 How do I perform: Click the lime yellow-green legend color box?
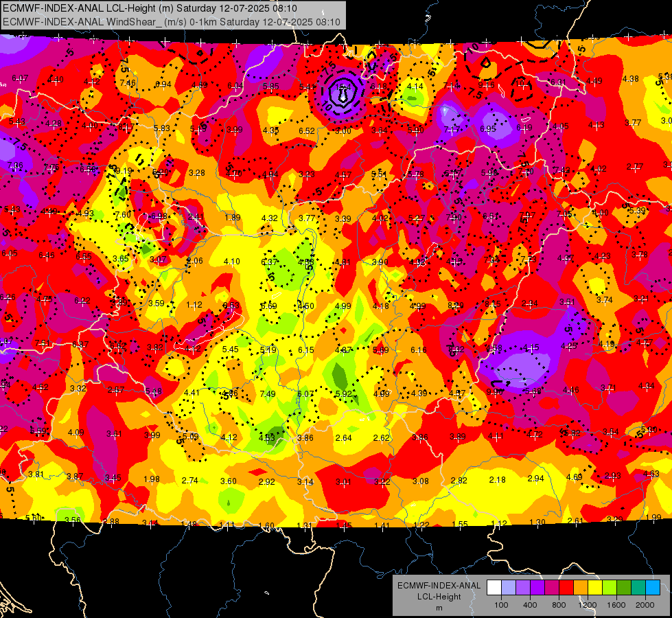pos(610,587)
